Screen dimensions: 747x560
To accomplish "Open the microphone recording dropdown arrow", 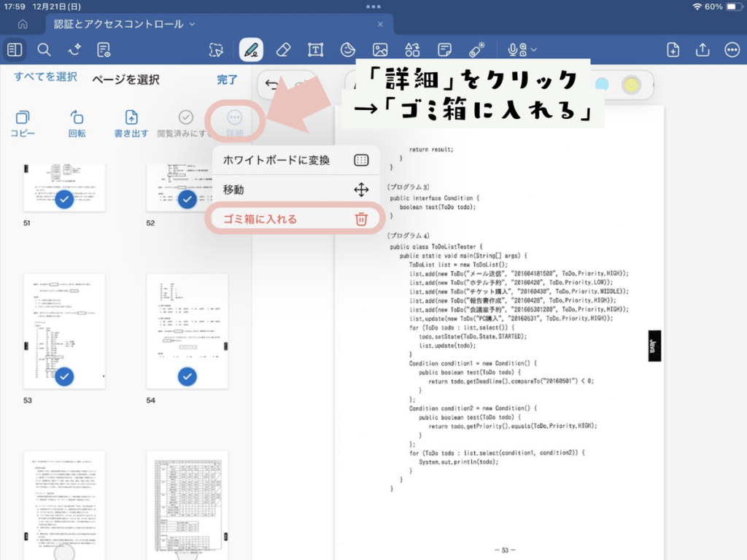I will [x=534, y=50].
